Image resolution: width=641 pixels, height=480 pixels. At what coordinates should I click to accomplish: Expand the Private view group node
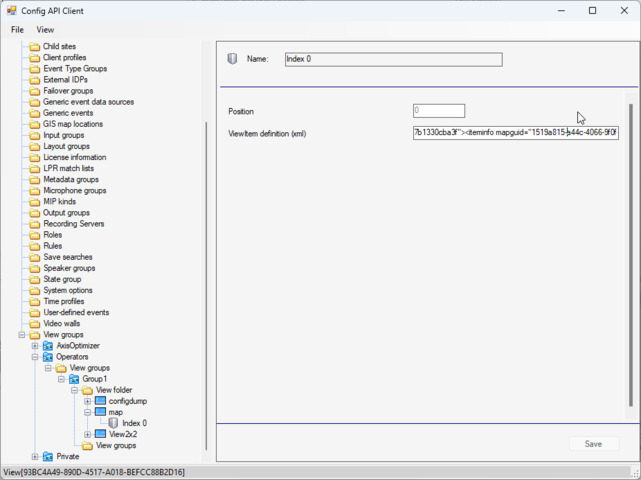point(35,457)
